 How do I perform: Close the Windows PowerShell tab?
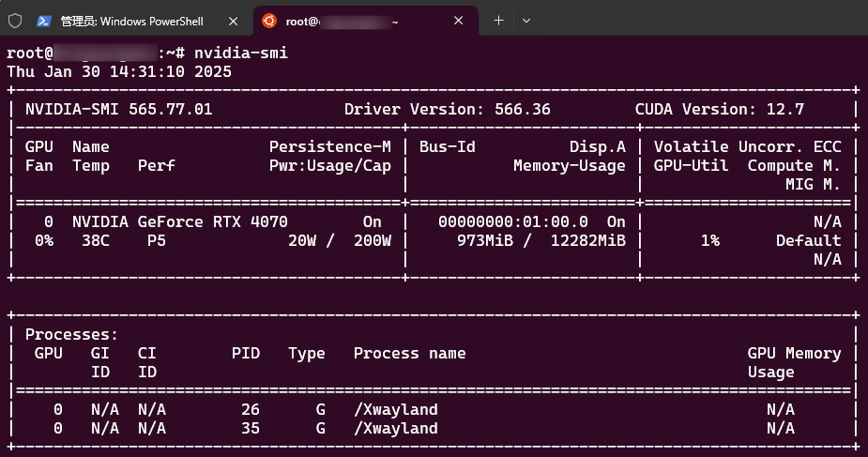[x=233, y=21]
